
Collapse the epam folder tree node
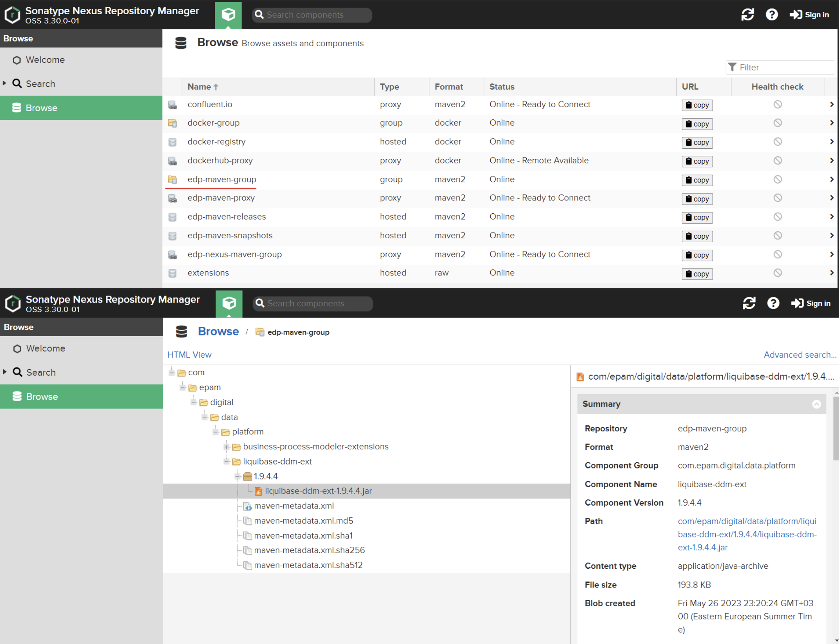183,387
